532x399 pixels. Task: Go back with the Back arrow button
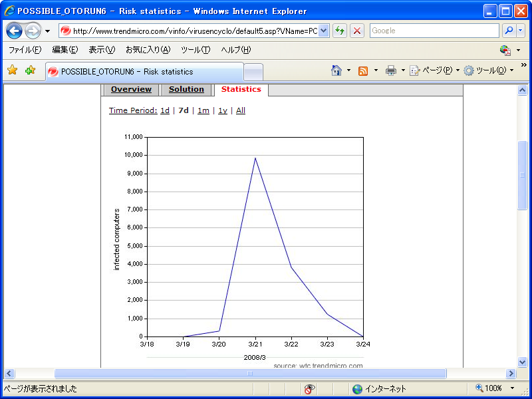point(14,31)
